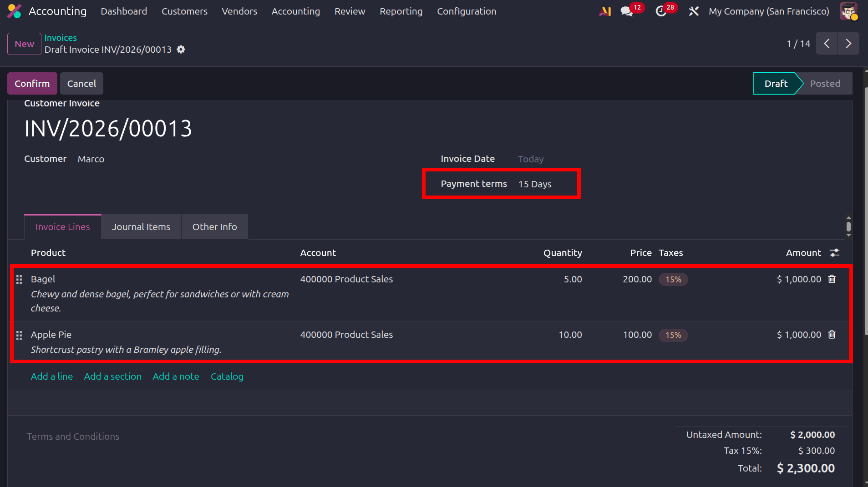This screenshot has width=868, height=487.
Task: Click the Amount column header
Action: [803, 253]
